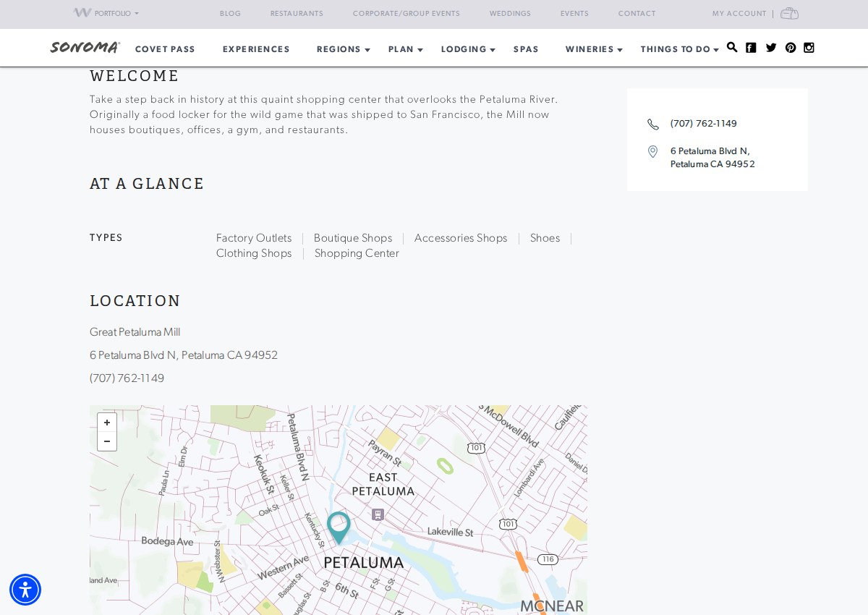The image size is (868, 615).
Task: Click the address pin icon in contact card
Action: [652, 151]
